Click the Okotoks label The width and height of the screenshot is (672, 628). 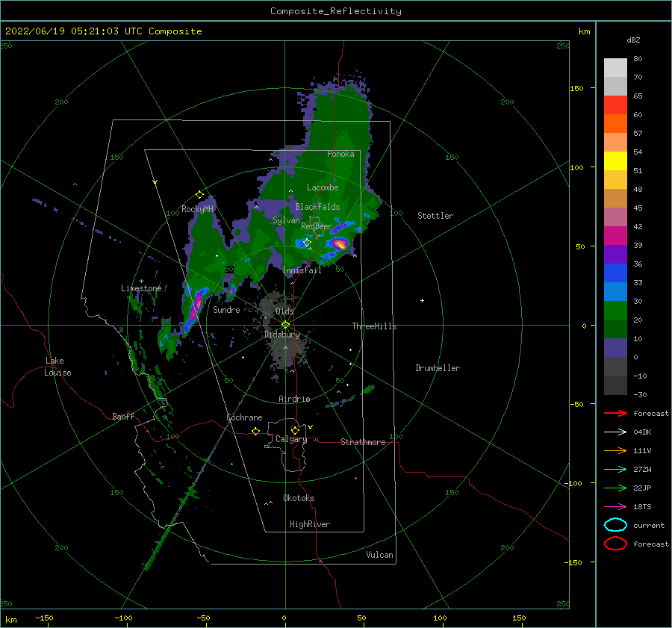click(x=299, y=498)
